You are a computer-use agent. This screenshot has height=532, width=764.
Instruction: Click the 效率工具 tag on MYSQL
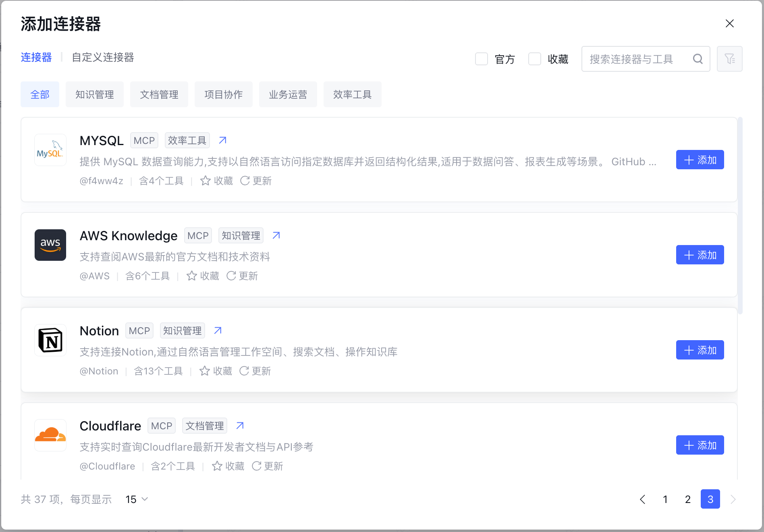click(187, 140)
